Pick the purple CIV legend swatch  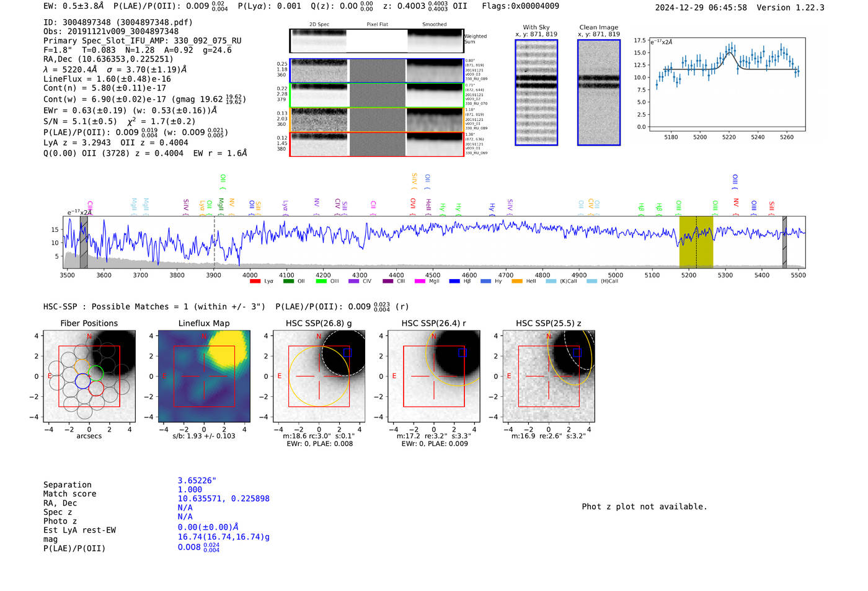pos(354,282)
